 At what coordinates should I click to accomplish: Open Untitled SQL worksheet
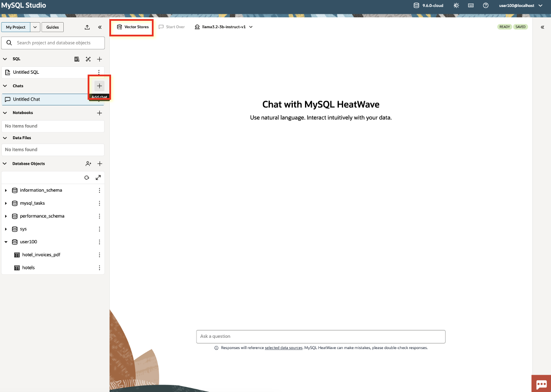26,72
